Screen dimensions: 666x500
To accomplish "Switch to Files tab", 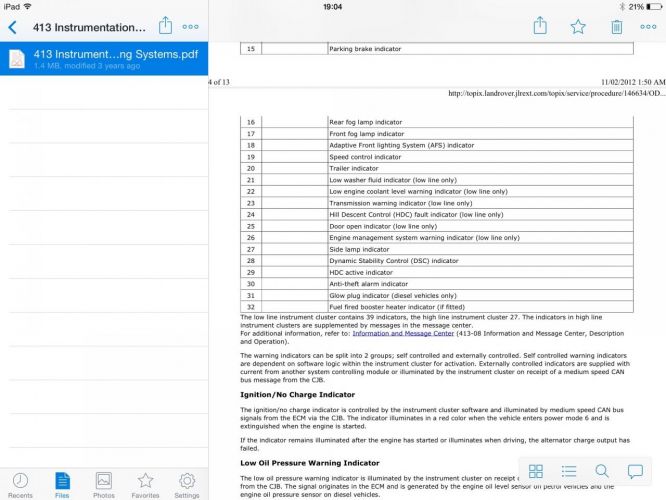I will 62,485.
